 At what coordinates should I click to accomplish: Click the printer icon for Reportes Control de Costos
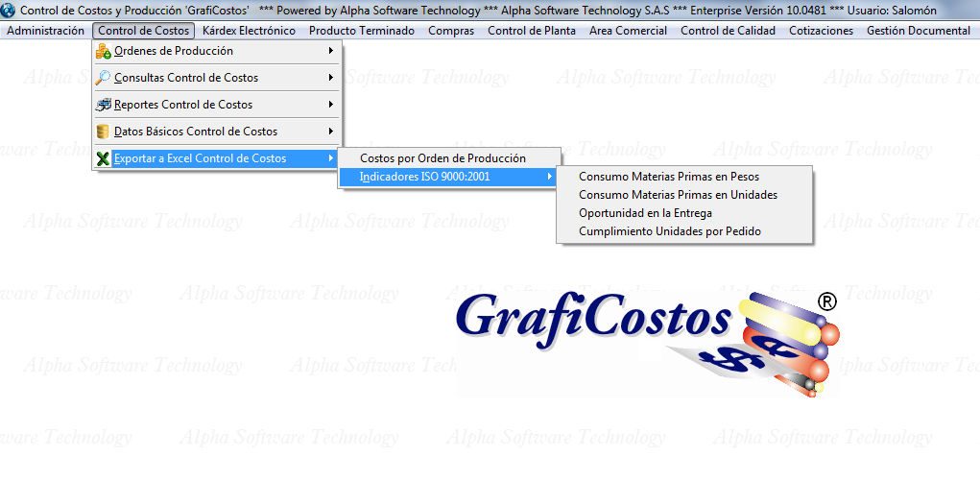point(104,105)
